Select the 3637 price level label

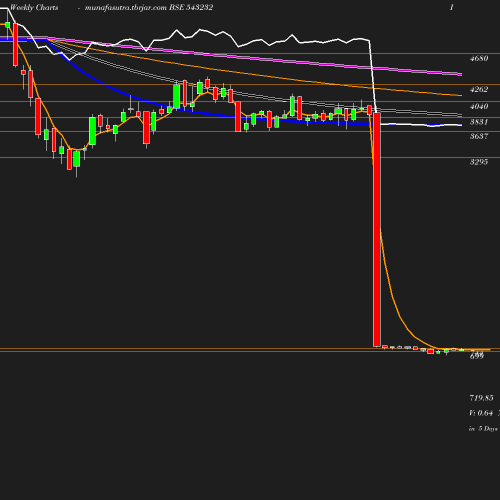pyautogui.click(x=479, y=136)
